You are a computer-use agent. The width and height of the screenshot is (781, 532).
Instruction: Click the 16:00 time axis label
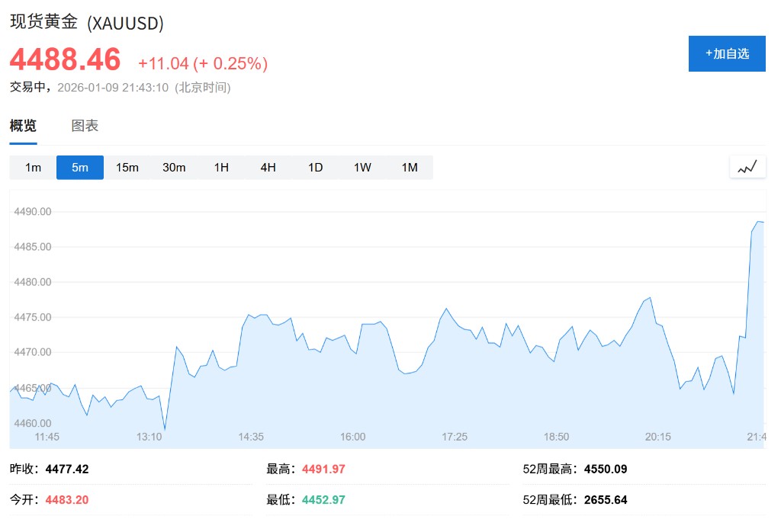[352, 437]
